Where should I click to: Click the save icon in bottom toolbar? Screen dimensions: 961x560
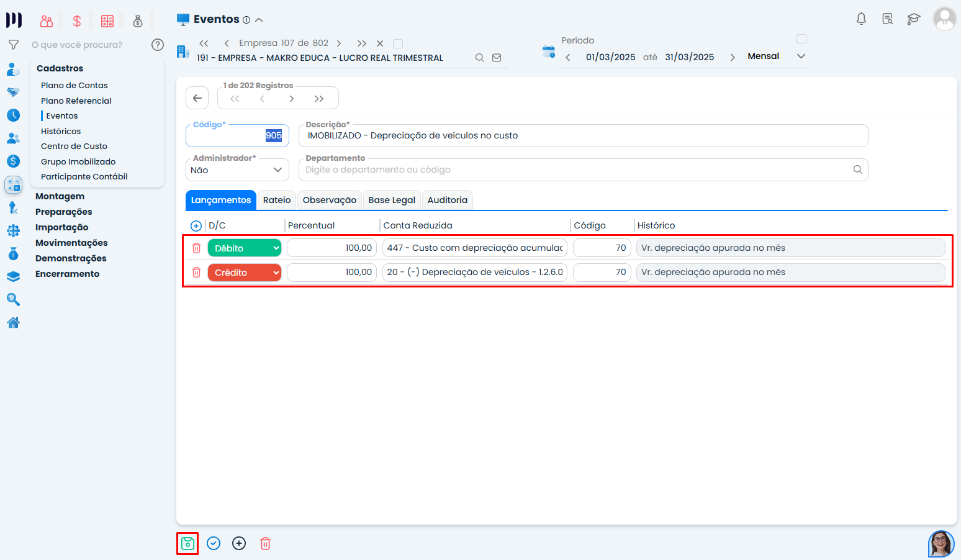[187, 544]
